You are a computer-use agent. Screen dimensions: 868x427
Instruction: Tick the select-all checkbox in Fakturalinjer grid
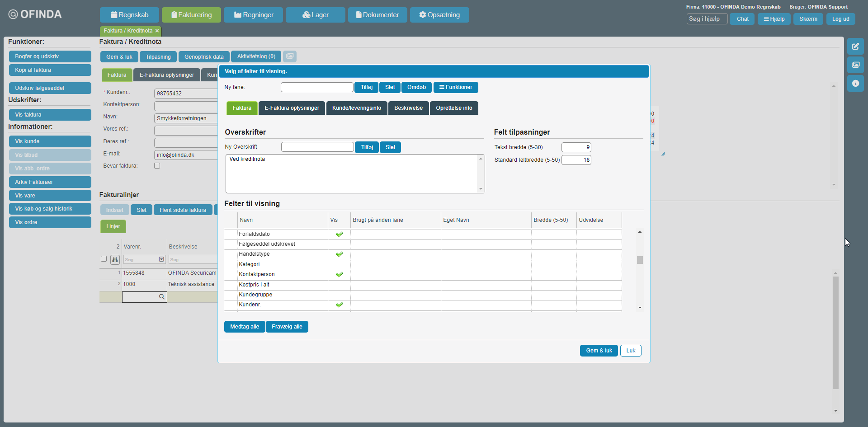point(104,259)
